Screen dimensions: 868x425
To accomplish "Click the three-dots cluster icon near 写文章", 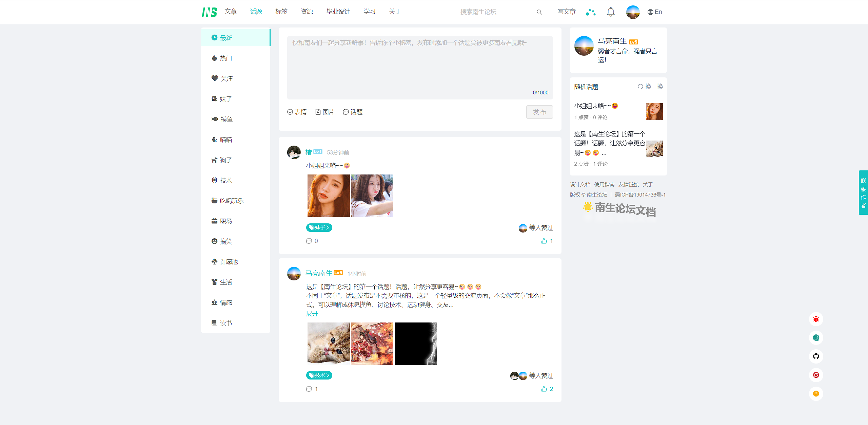I will coord(590,12).
